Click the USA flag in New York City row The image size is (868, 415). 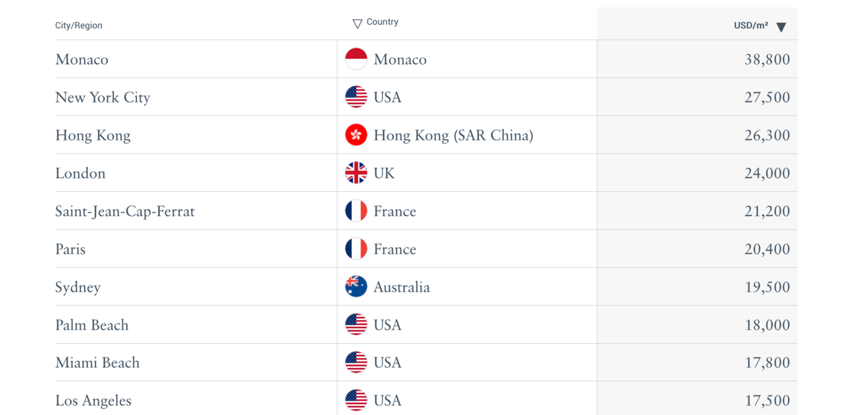pyautogui.click(x=356, y=97)
